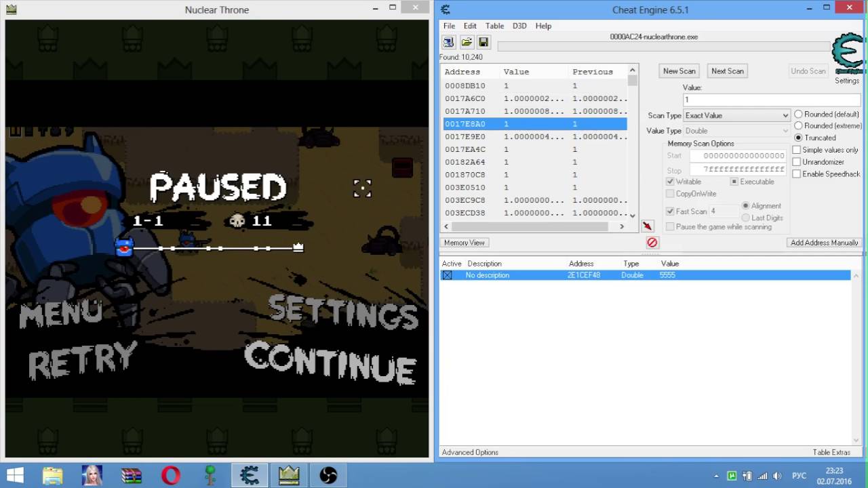The width and height of the screenshot is (868, 488).
Task: Click RETRY in Nuclear Throne pause menu
Action: click(82, 359)
